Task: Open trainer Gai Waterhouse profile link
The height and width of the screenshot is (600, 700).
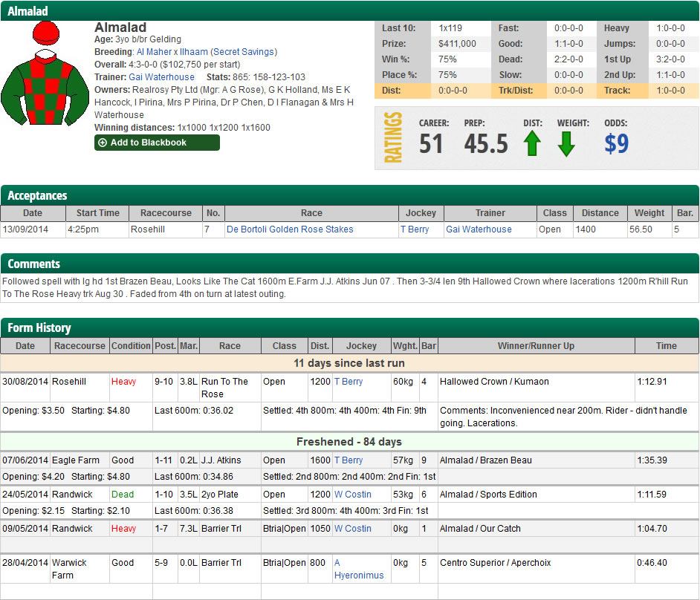Action: [x=161, y=77]
